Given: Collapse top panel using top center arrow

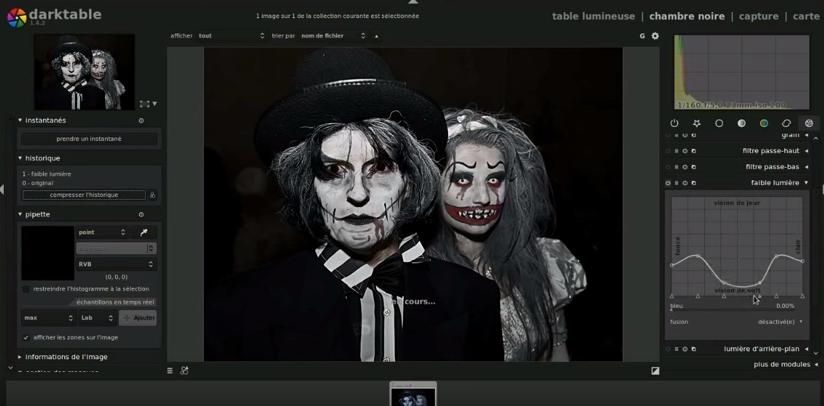Looking at the screenshot, I should (x=413, y=2).
